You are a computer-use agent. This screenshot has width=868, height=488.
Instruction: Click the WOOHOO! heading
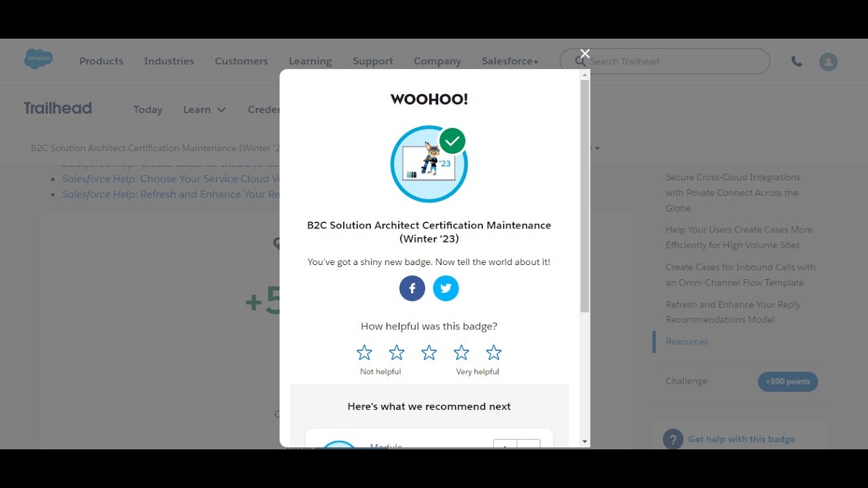coord(429,100)
